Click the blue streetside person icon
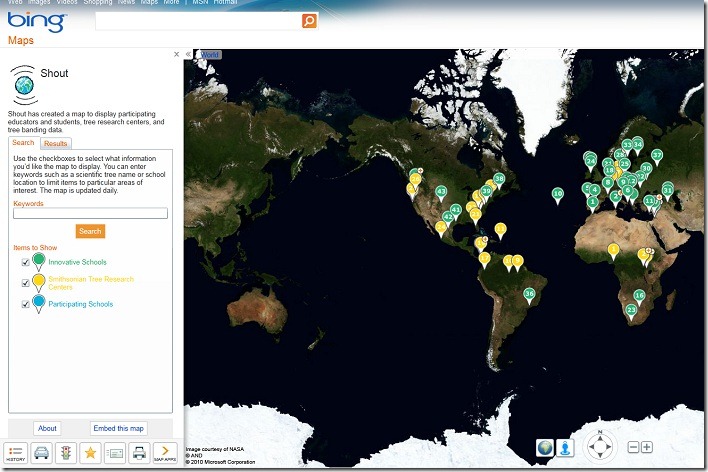 tap(565, 448)
